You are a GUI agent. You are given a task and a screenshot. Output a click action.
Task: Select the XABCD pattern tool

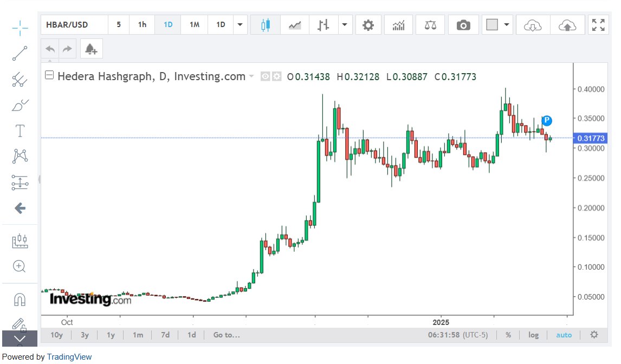click(20, 156)
